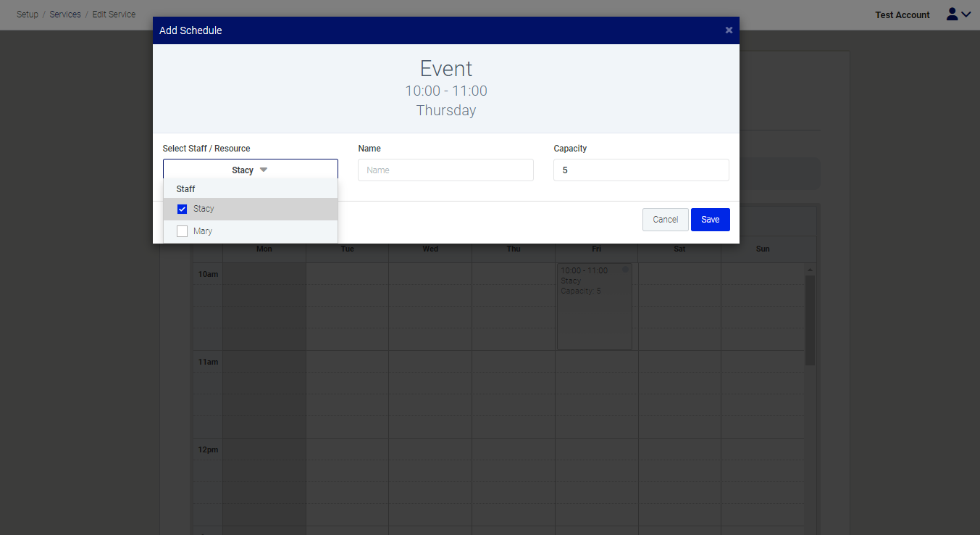The height and width of the screenshot is (535, 980).
Task: Click the Sun column header
Action: pos(763,249)
